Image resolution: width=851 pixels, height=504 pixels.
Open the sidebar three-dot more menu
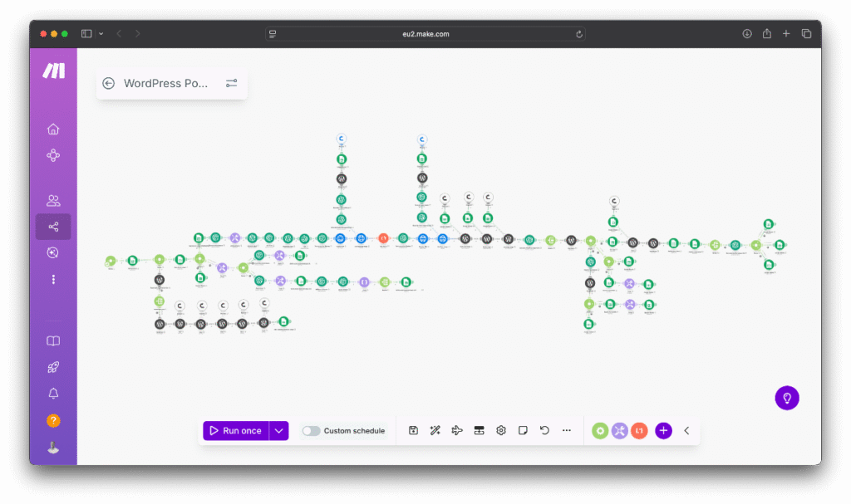point(53,280)
